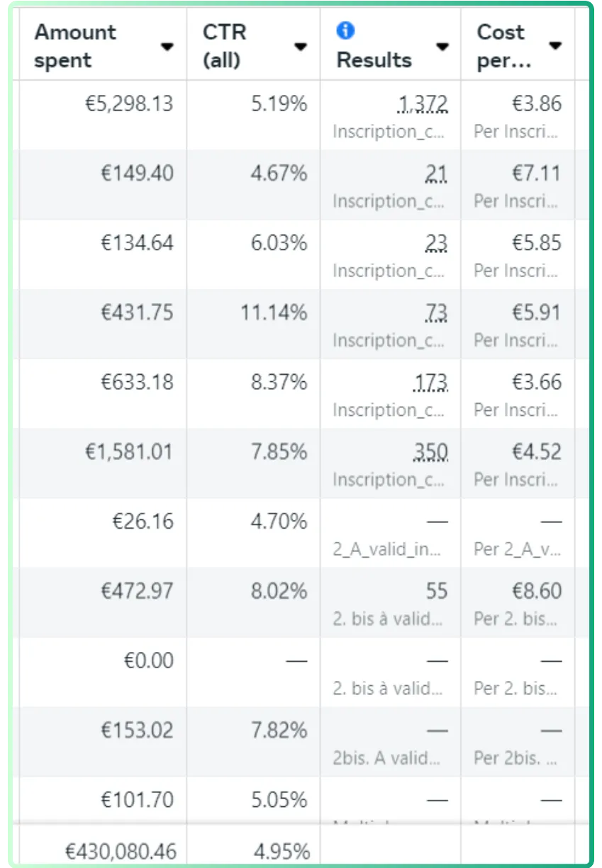The image size is (602, 868).
Task: Open the 21 results value link
Action: (x=437, y=174)
